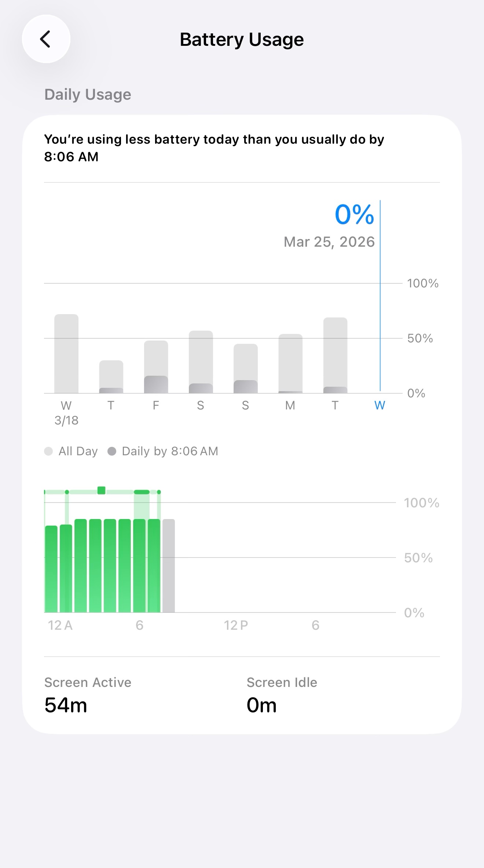Tap the blue W day label
Screen dimensions: 484x868
coord(380,405)
